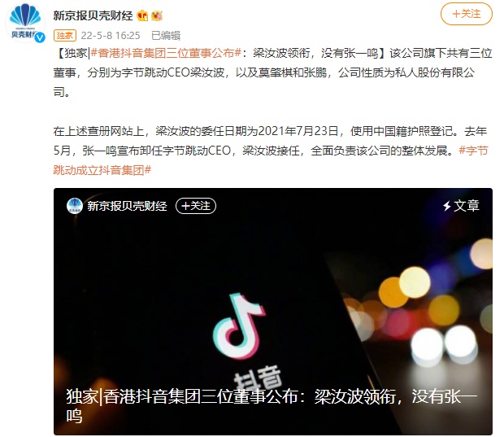Click 新京报贝壳财经 name inside the article card

[127, 206]
